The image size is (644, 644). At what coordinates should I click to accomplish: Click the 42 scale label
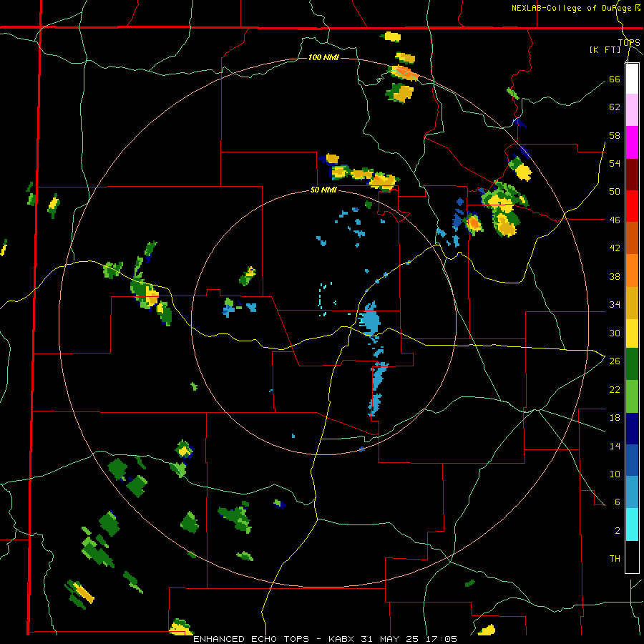[x=615, y=248]
